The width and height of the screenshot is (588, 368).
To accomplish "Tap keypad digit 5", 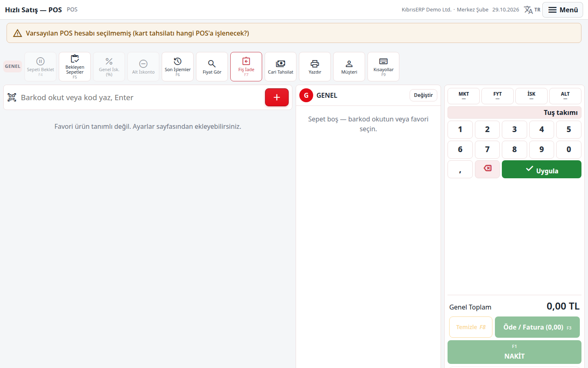I will click(x=569, y=130).
